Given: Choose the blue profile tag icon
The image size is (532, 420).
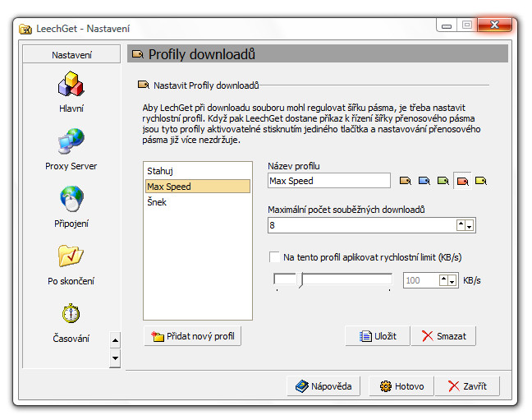Looking at the screenshot, I should pyautogui.click(x=424, y=181).
